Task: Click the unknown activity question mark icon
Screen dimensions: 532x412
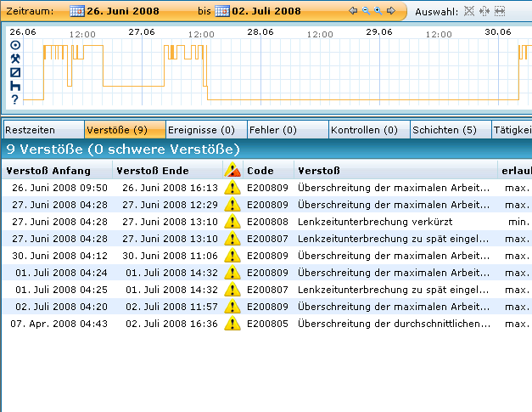Action: click(14, 99)
